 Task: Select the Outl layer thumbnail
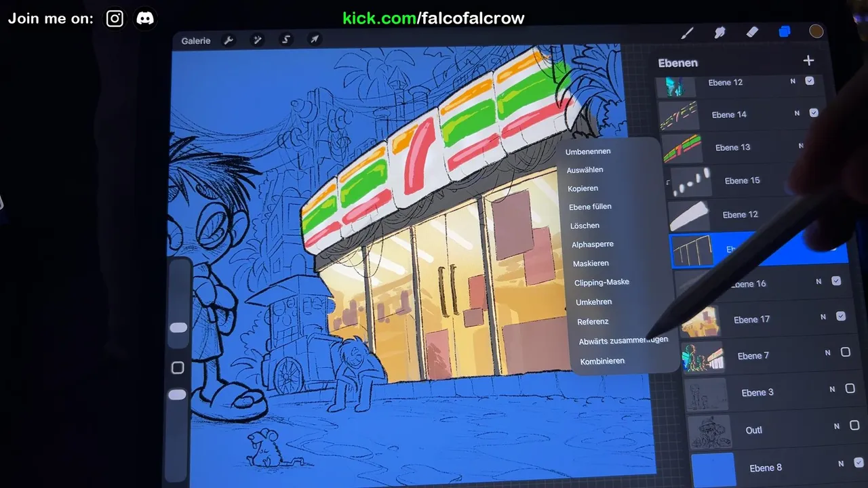[711, 432]
